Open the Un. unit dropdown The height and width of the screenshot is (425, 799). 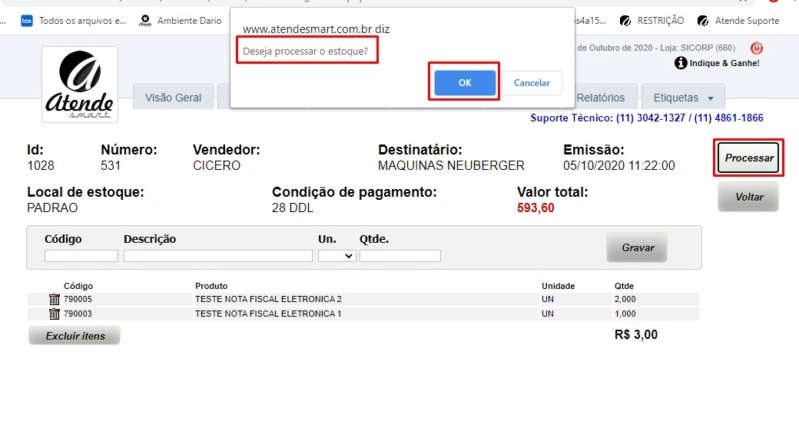tap(337, 256)
